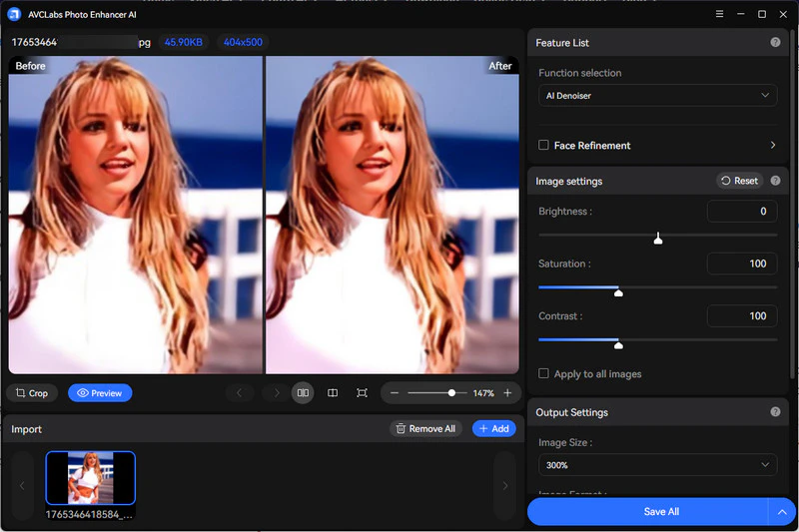Switch to side-by-side compare view
This screenshot has height=532, width=799.
tap(303, 393)
